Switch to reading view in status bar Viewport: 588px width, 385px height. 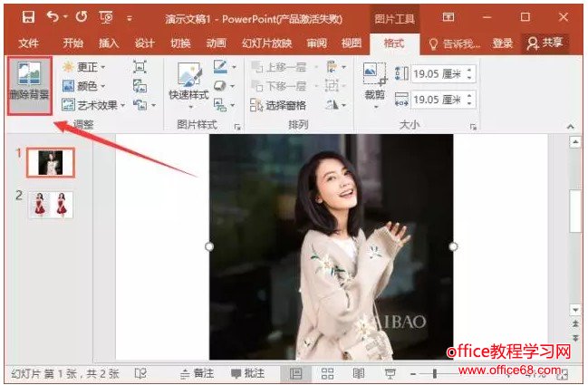click(359, 373)
